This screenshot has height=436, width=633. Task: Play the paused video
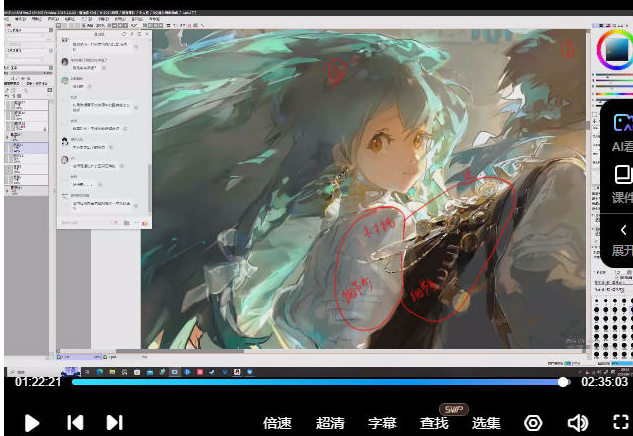[31, 423]
